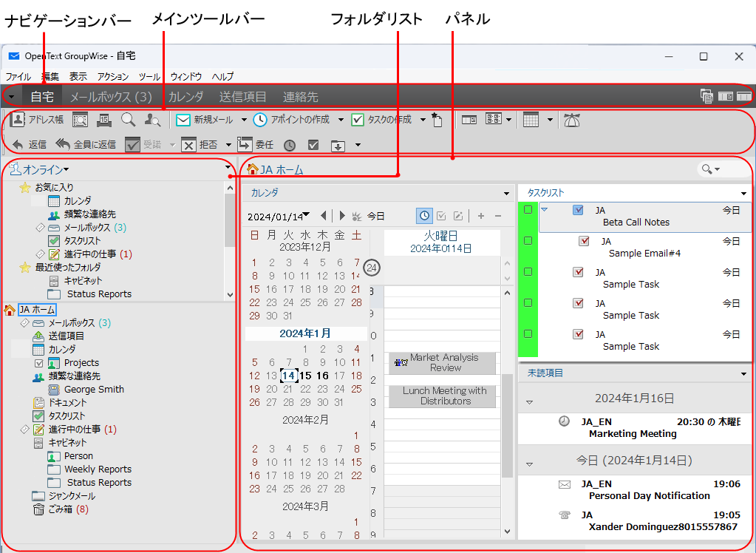Open the Help (ヘルプ) menu
The image size is (756, 553).
pos(222,76)
